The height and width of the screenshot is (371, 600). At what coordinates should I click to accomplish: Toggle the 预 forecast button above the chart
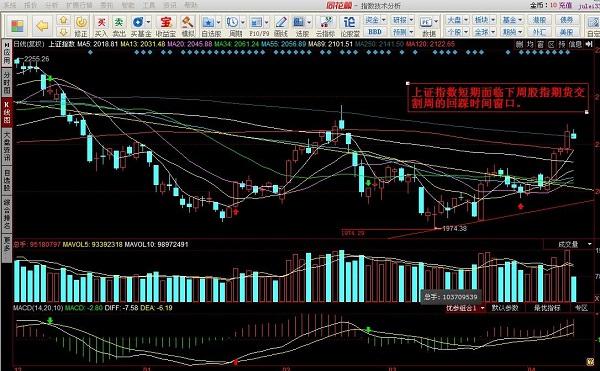(561, 45)
